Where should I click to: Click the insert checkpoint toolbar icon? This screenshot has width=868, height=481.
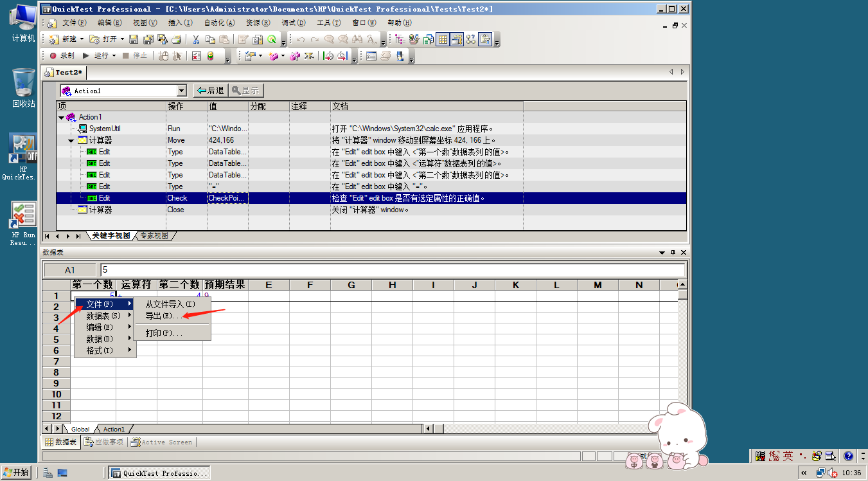pos(251,56)
